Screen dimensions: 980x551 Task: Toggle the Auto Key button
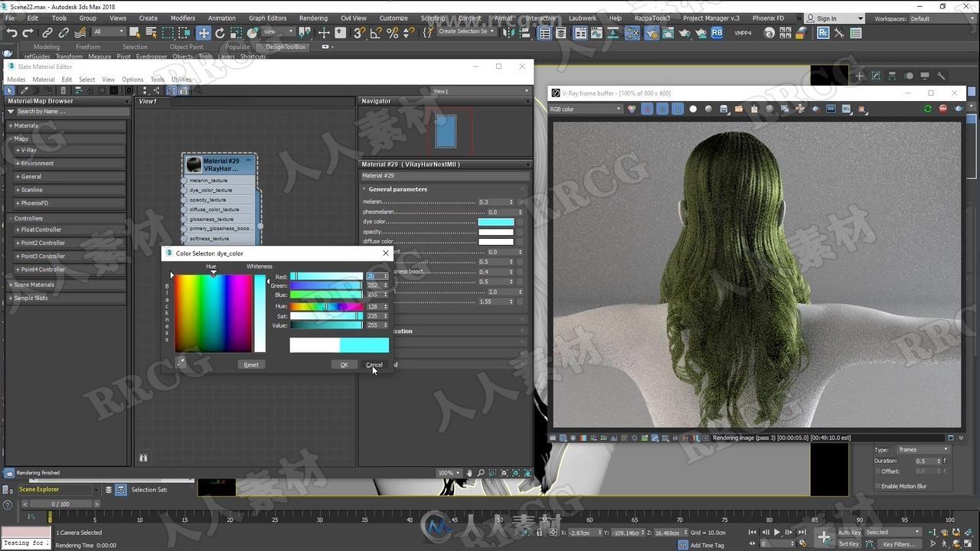pyautogui.click(x=849, y=533)
